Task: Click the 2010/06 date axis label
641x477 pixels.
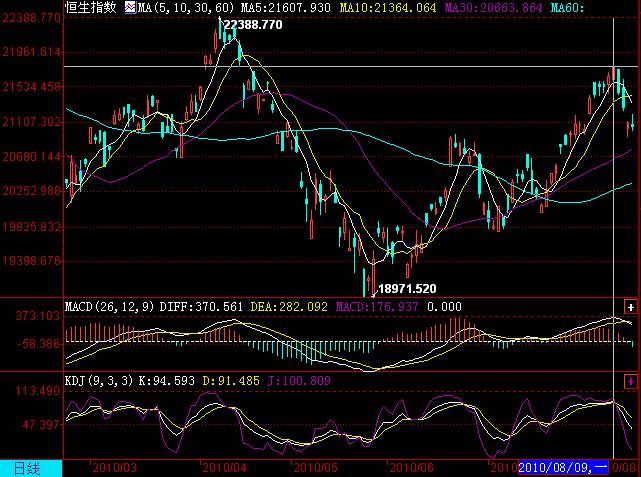Action: [x=411, y=468]
